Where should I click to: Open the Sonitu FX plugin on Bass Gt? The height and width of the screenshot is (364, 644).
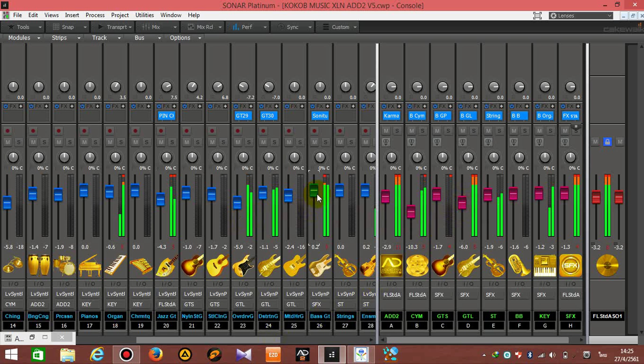[x=320, y=116]
